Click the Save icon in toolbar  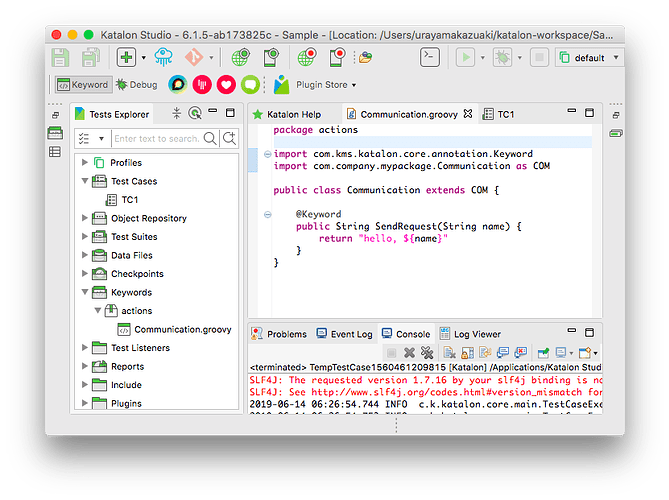click(60, 57)
